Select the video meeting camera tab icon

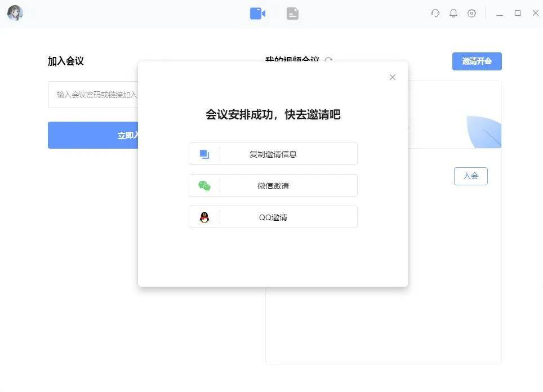click(257, 13)
